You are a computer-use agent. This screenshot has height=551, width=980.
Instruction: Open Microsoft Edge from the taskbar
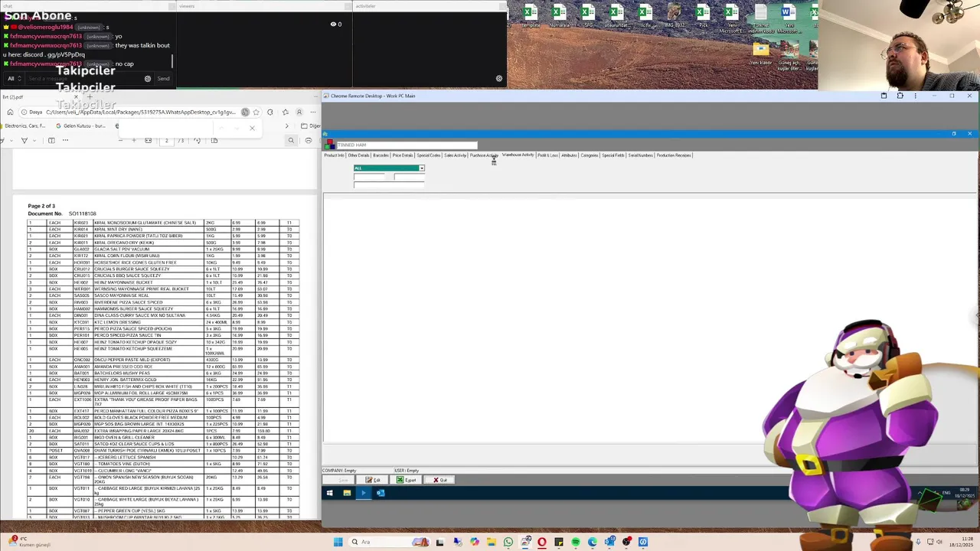[593, 542]
